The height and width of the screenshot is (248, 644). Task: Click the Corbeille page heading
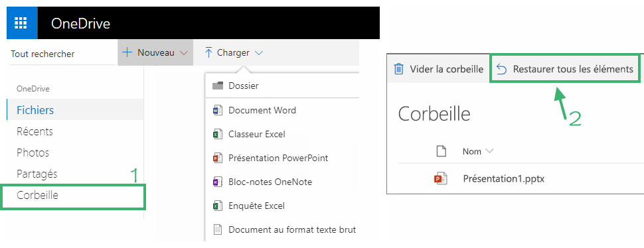tap(434, 113)
